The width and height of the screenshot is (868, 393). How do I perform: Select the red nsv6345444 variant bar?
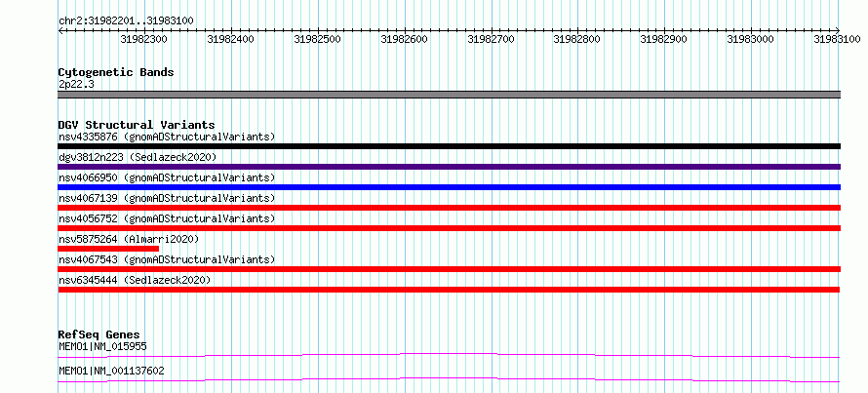click(449, 290)
